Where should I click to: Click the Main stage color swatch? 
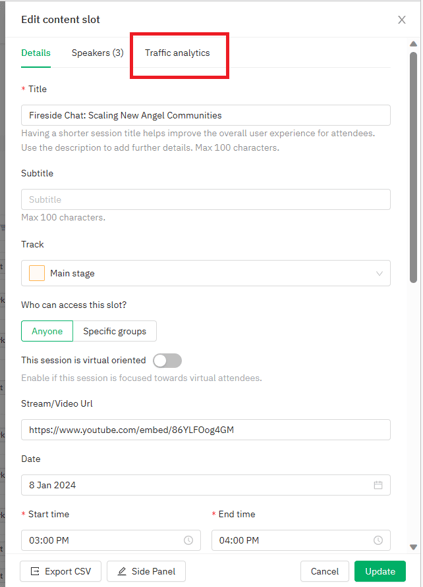tap(37, 273)
